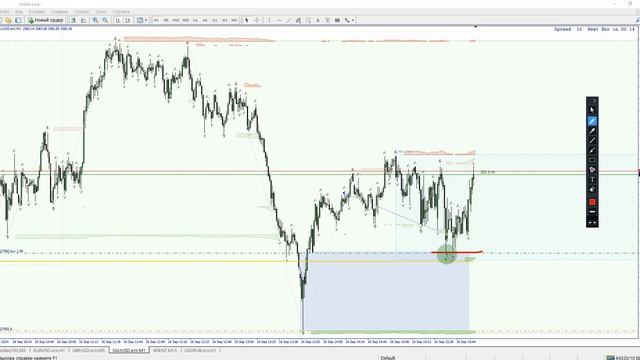Switch to USDRUB.ecn,H1 chart tab
Viewport: 640px width, 360px height.
200,350
